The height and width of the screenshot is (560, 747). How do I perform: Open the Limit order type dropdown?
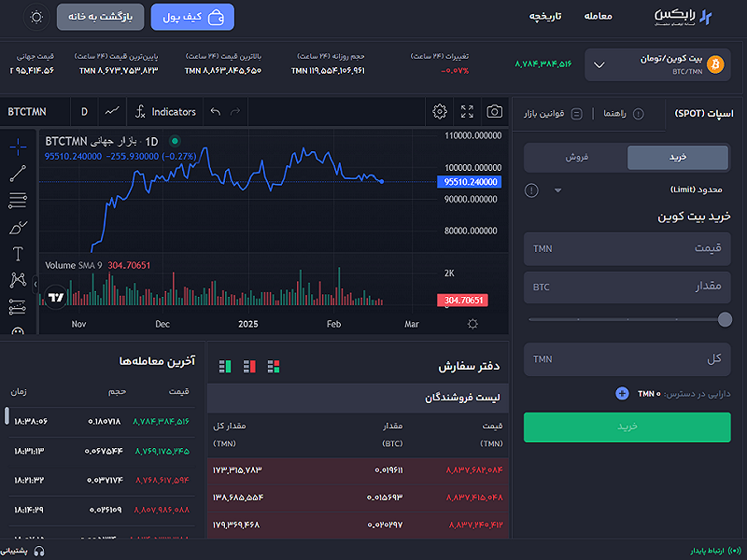pos(557,190)
